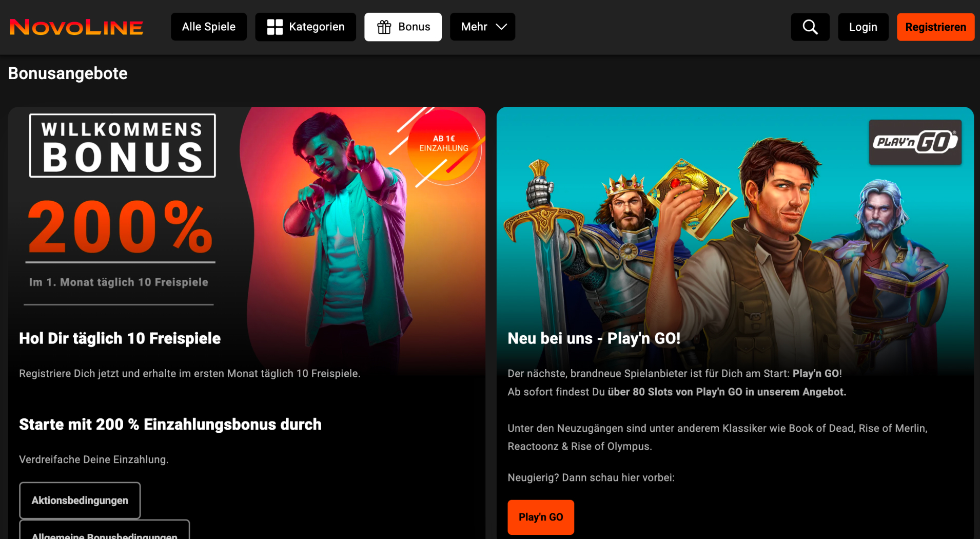Click the Play'n GO logo badge
The width and height of the screenshot is (980, 539).
(x=915, y=142)
